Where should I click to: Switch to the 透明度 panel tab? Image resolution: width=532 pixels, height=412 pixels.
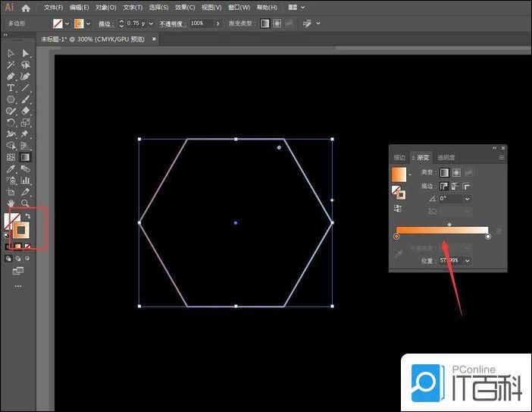[446, 158]
